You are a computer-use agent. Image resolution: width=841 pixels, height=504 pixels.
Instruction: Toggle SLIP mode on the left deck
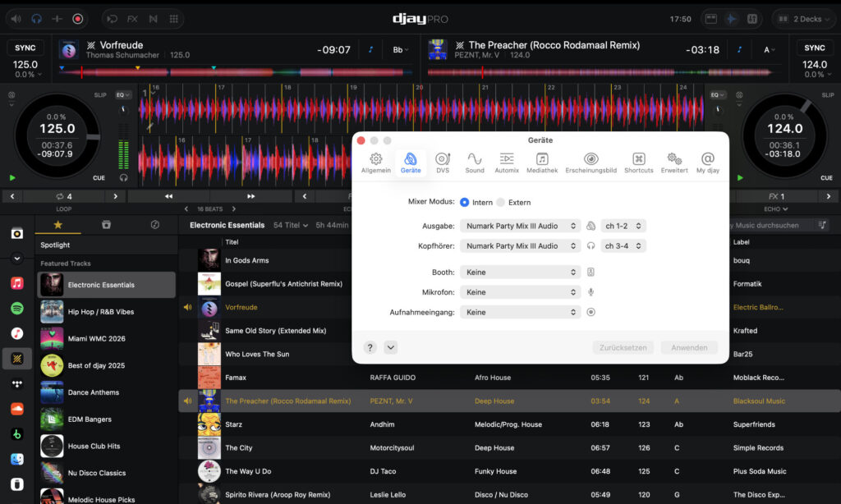[100, 95]
